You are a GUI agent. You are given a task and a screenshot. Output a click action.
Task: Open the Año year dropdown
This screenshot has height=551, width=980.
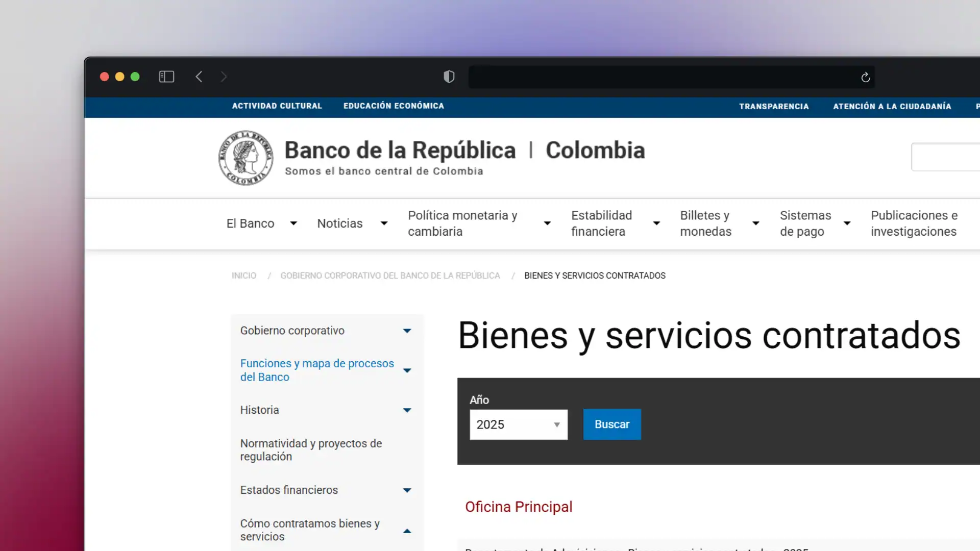click(x=518, y=424)
